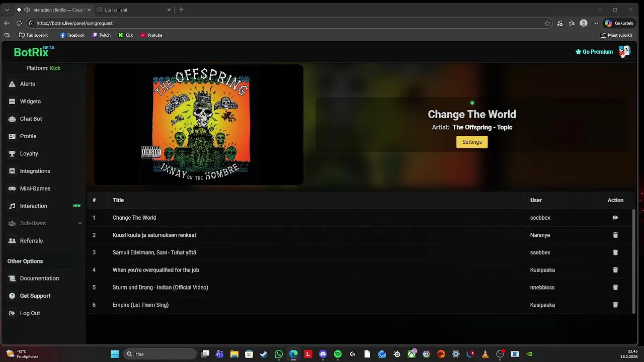Bookmark this page with the star icon
Image resolution: width=644 pixels, height=362 pixels.
(x=547, y=23)
